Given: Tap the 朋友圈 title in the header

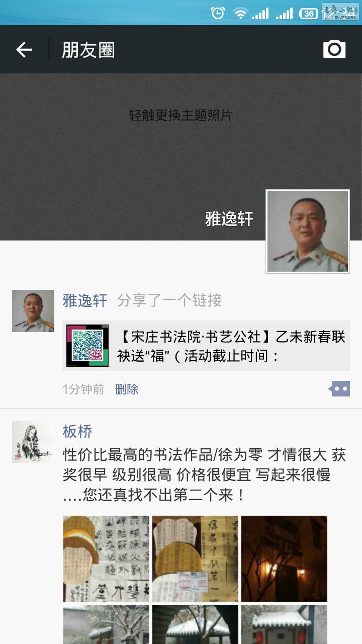Looking at the screenshot, I should click(88, 50).
